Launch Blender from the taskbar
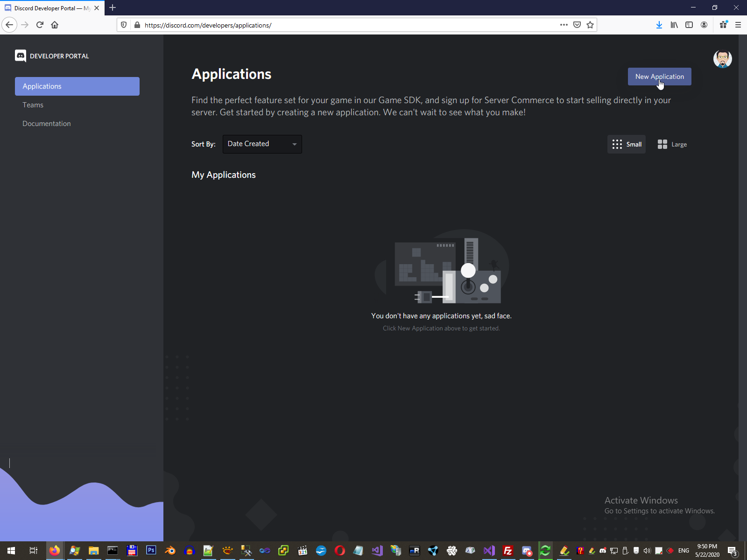Viewport: 747px width, 560px height. coord(170,551)
